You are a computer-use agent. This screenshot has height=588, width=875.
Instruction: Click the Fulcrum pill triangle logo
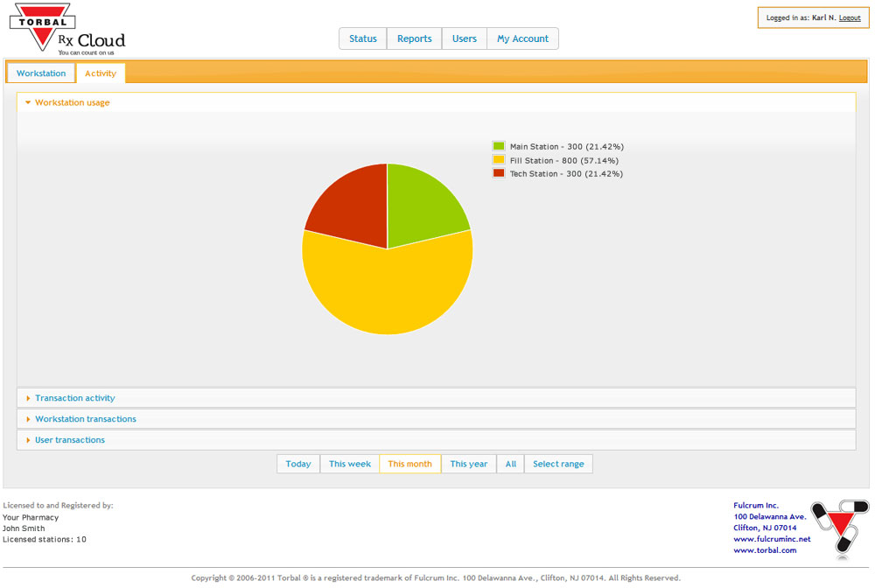point(840,529)
